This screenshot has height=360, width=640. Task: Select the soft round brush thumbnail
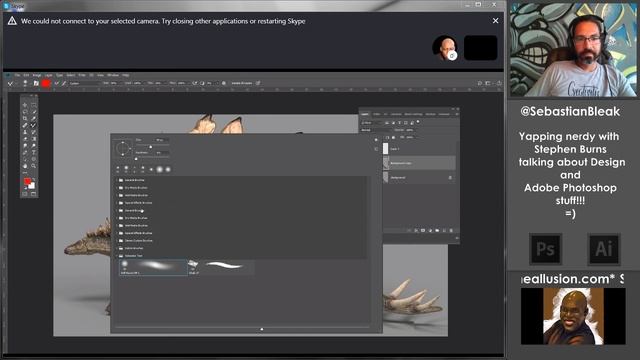(x=153, y=267)
